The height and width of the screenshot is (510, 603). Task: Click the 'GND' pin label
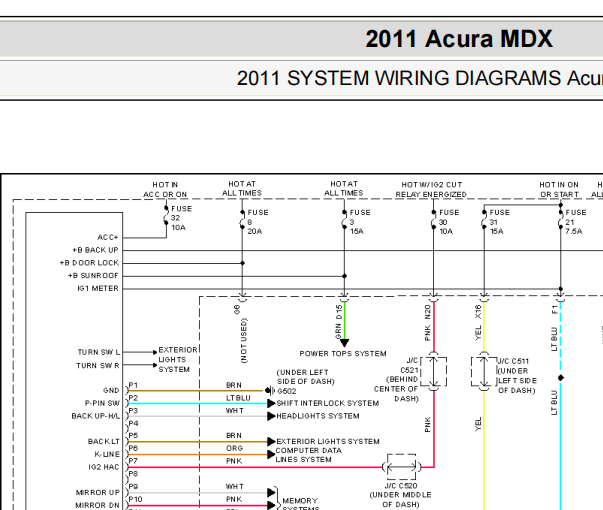pyautogui.click(x=111, y=390)
